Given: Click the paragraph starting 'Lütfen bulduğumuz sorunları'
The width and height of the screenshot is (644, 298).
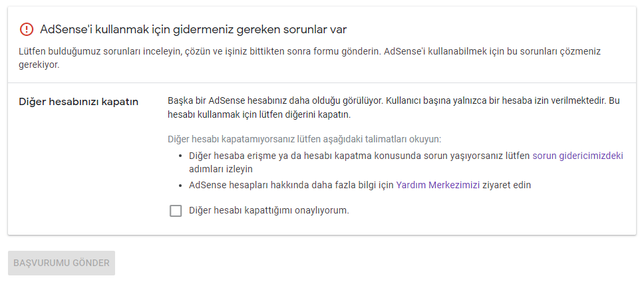Looking at the screenshot, I should (x=310, y=59).
